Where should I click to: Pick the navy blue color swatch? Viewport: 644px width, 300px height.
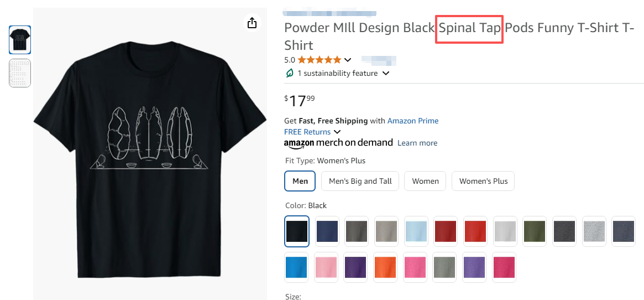[x=327, y=231]
